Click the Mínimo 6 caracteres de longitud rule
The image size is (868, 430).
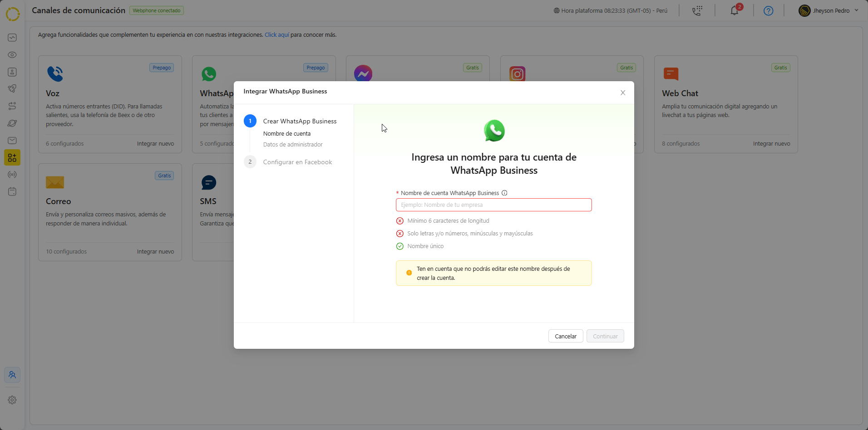click(x=443, y=221)
